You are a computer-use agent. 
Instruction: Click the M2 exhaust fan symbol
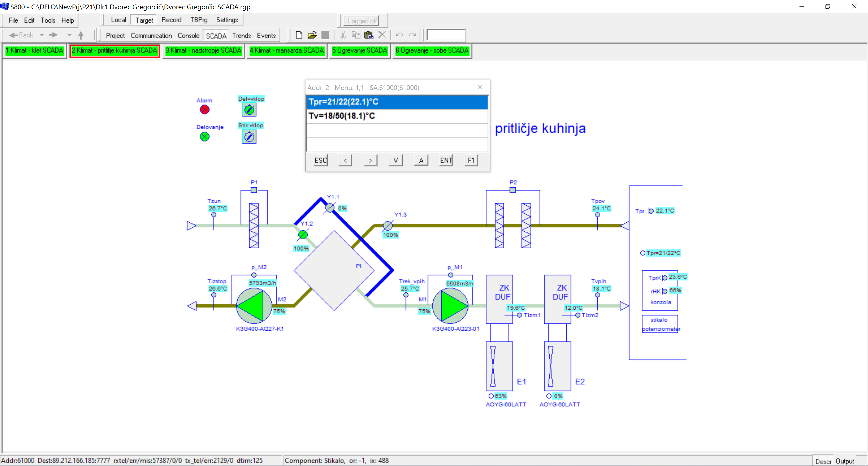[x=254, y=306]
